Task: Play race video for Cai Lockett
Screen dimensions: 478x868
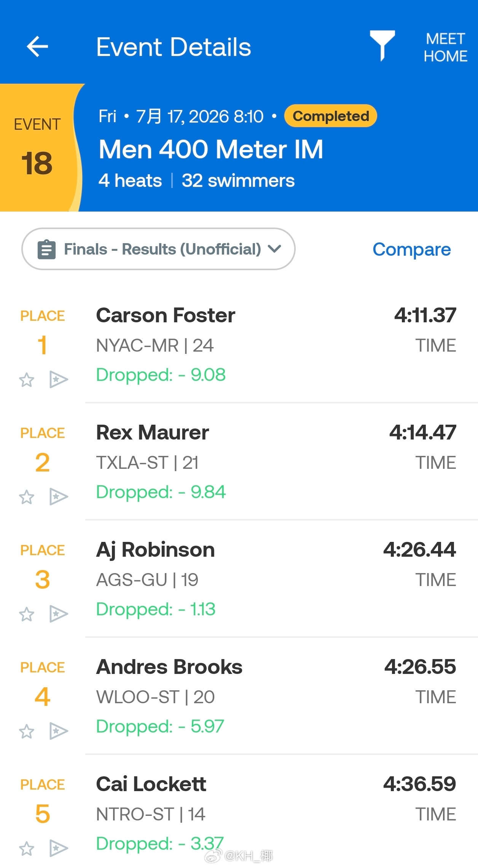Action: pyautogui.click(x=59, y=849)
